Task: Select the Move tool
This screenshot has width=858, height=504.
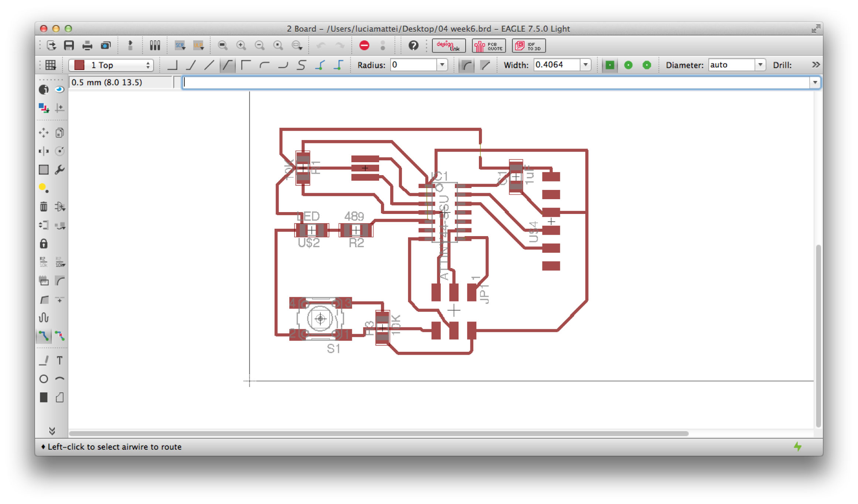Action: pyautogui.click(x=44, y=133)
